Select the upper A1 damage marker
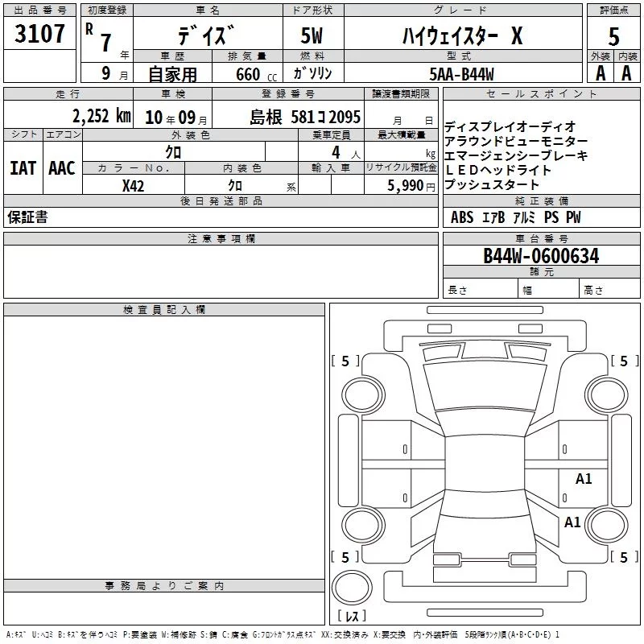Image resolution: width=644 pixels, height=644 pixels. point(583,478)
